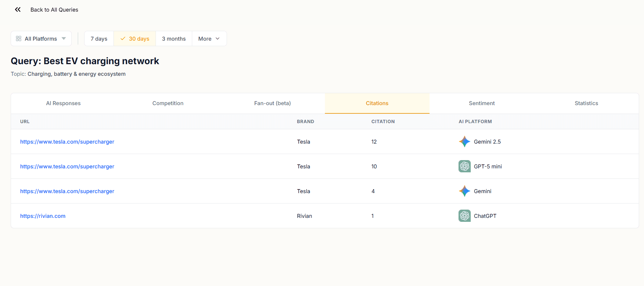Click the double-chevron back arrow icon
This screenshot has height=286, width=644.
click(18, 9)
